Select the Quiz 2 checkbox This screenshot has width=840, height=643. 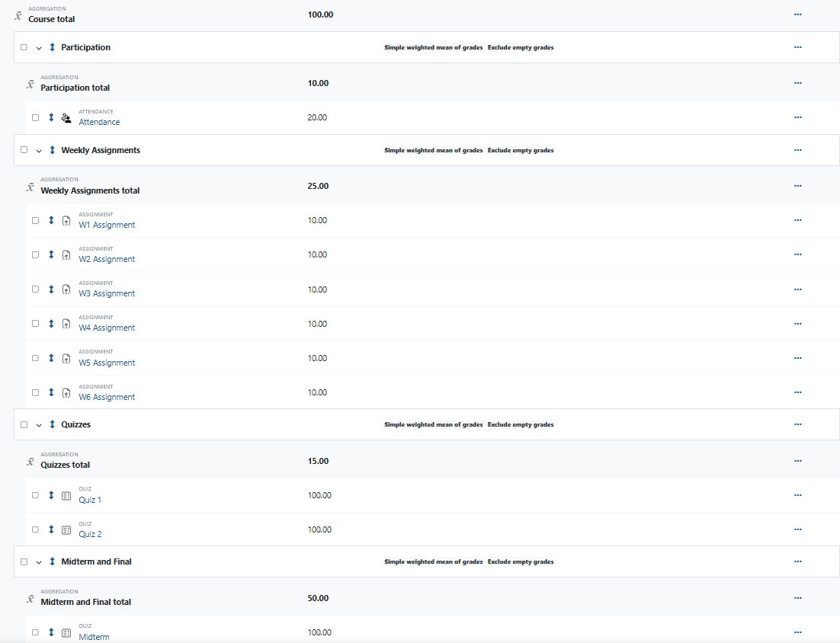(35, 529)
